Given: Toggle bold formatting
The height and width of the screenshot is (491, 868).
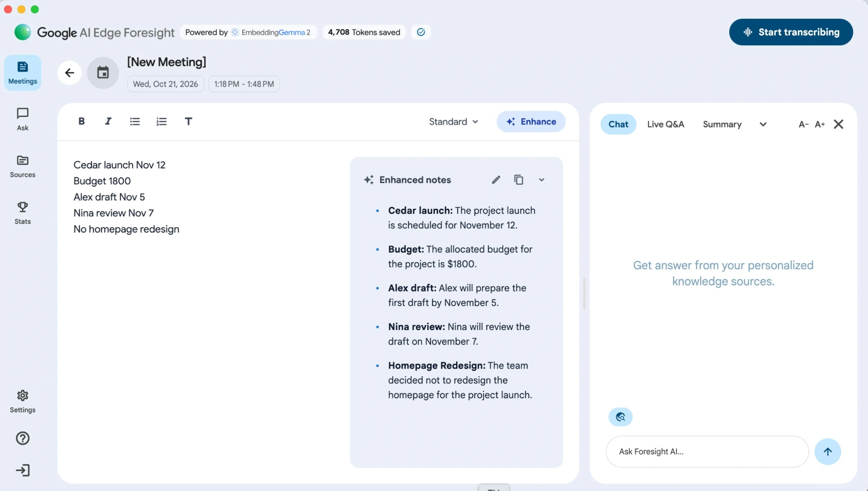Looking at the screenshot, I should point(81,121).
